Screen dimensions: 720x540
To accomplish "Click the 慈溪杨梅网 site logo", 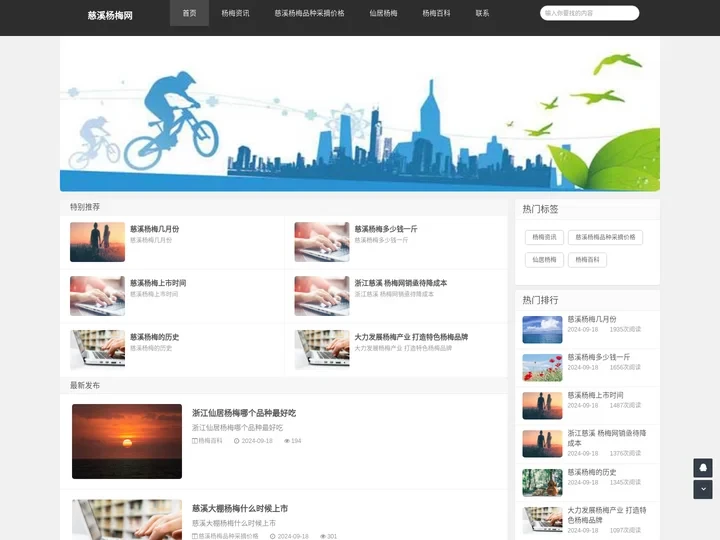I will [110, 15].
